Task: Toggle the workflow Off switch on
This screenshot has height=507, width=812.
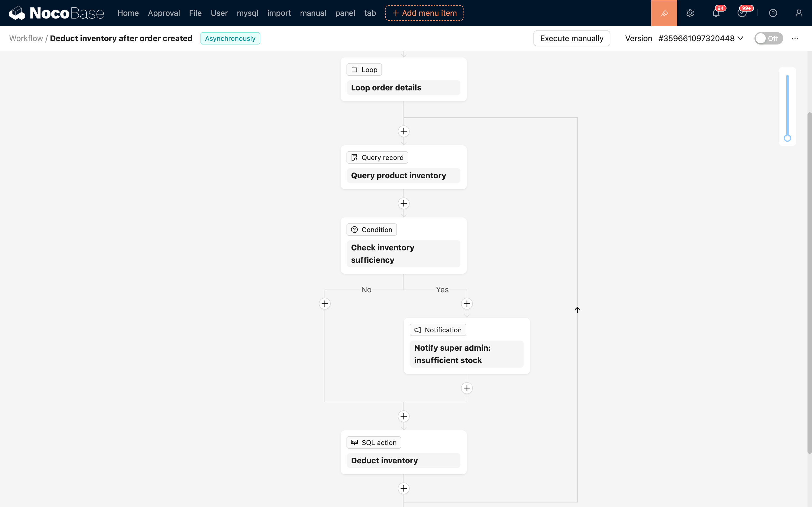Action: pyautogui.click(x=768, y=39)
